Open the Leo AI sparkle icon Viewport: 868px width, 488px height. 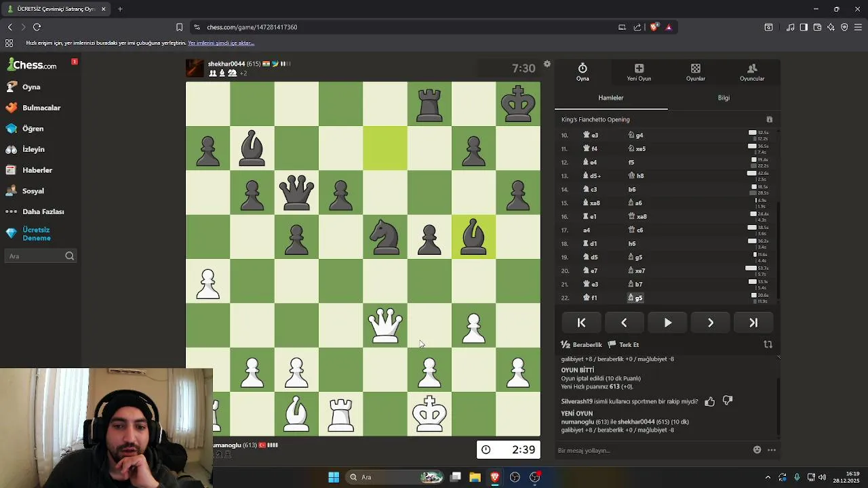coord(831,27)
